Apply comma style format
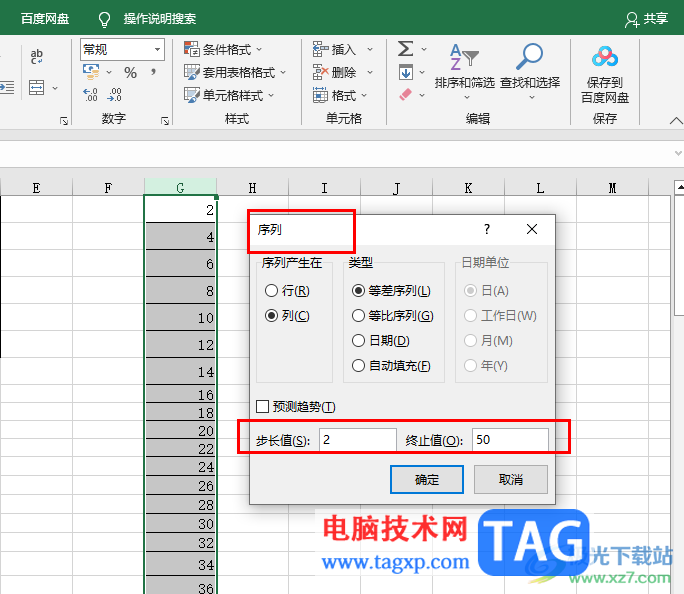Image resolution: width=684 pixels, height=594 pixels. 153,72
